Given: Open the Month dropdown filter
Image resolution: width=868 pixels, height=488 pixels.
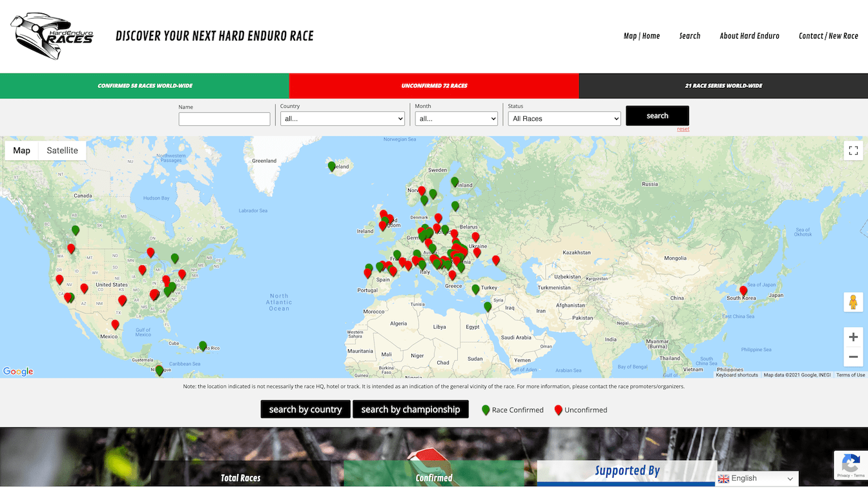Looking at the screenshot, I should pos(456,119).
